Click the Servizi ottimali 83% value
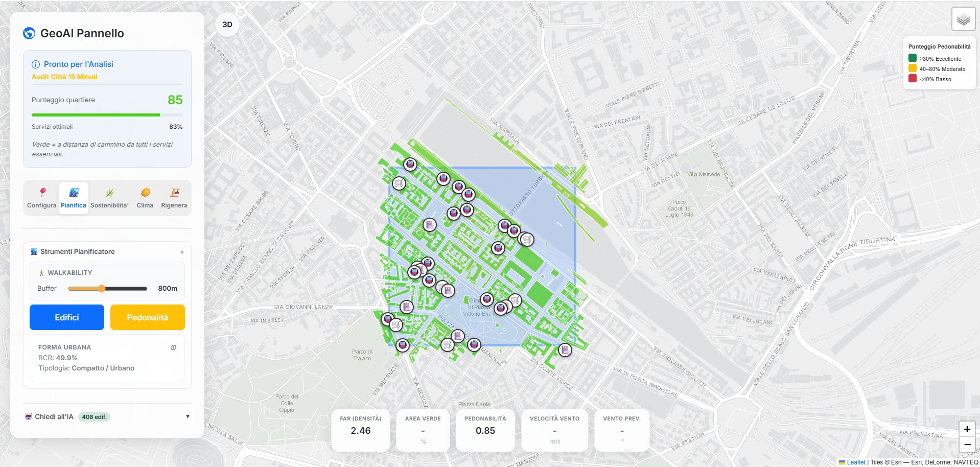This screenshot has height=467, width=980. pos(176,127)
